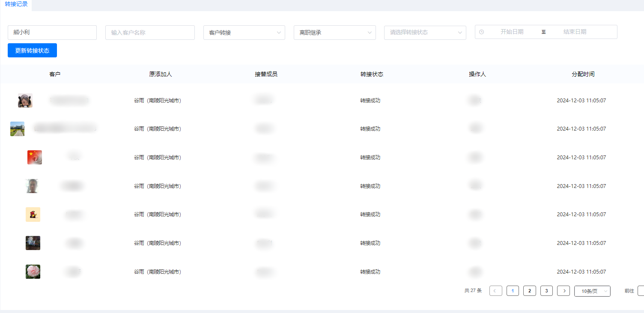Go to page 2

[x=530, y=291]
